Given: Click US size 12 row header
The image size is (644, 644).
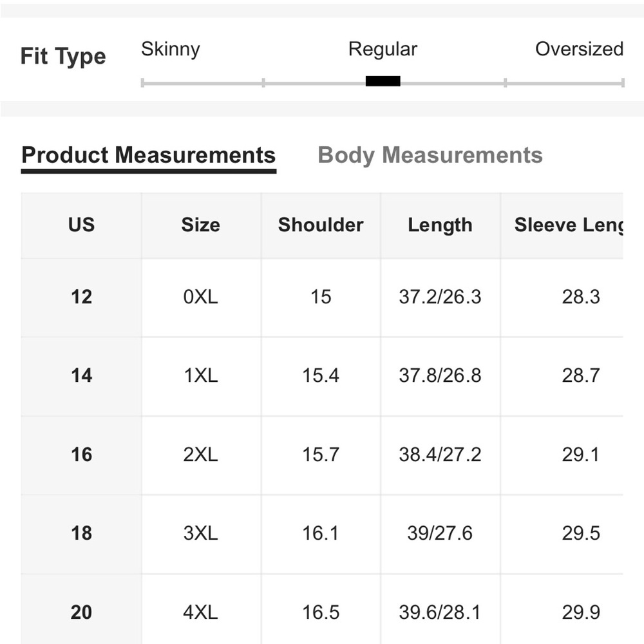Looking at the screenshot, I should (x=81, y=297).
